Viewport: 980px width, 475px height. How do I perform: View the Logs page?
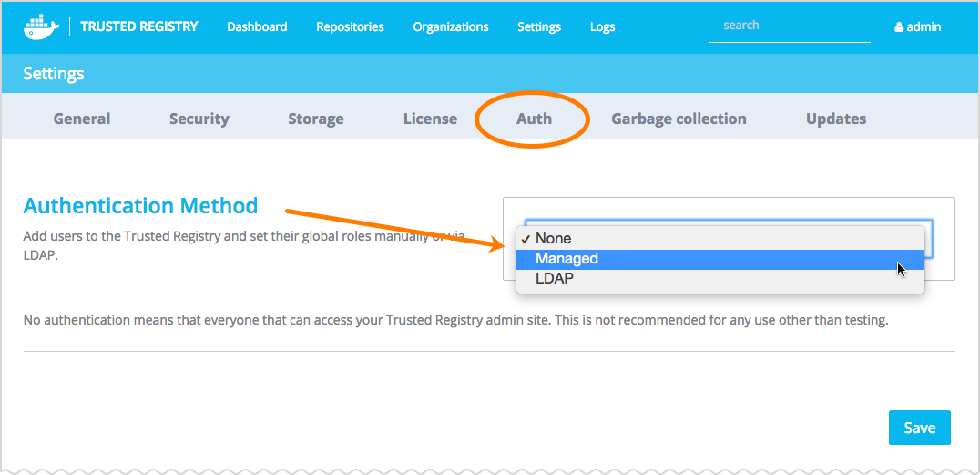(602, 26)
